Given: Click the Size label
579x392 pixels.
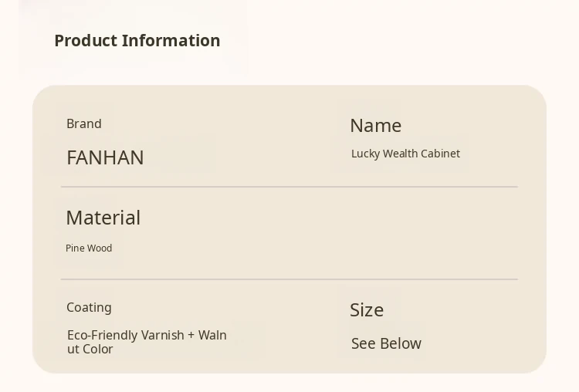Looking at the screenshot, I should [367, 309].
